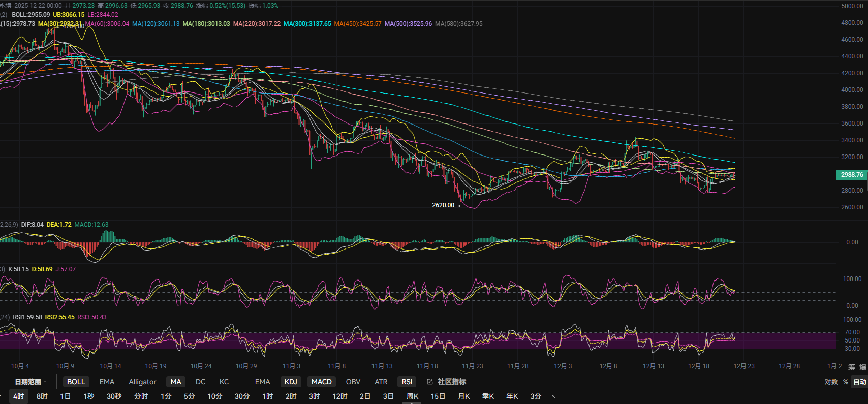Click the 爆 liquidation icon
This screenshot has width=868, height=404.
862,367
